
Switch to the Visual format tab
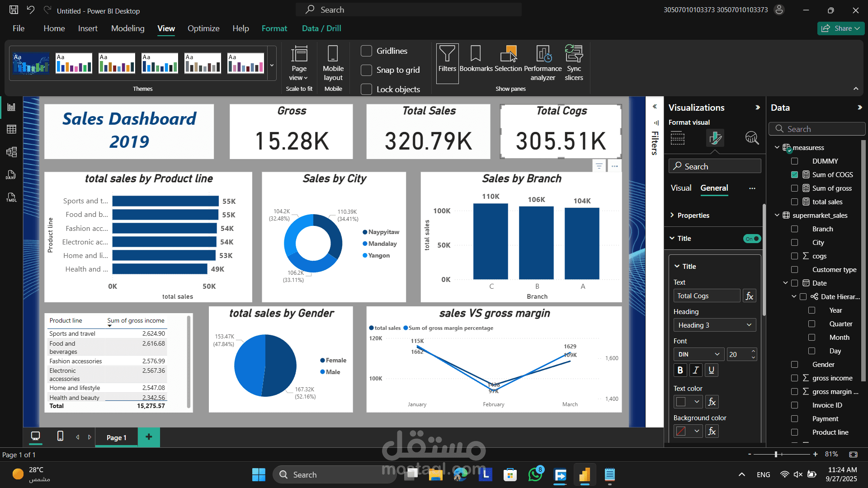tap(681, 188)
